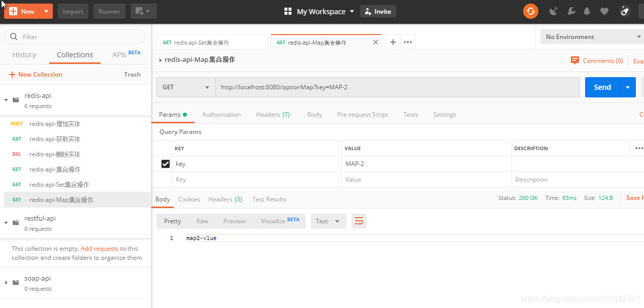The height and width of the screenshot is (308, 644).
Task: Select the Raw response view
Action: coord(202,221)
